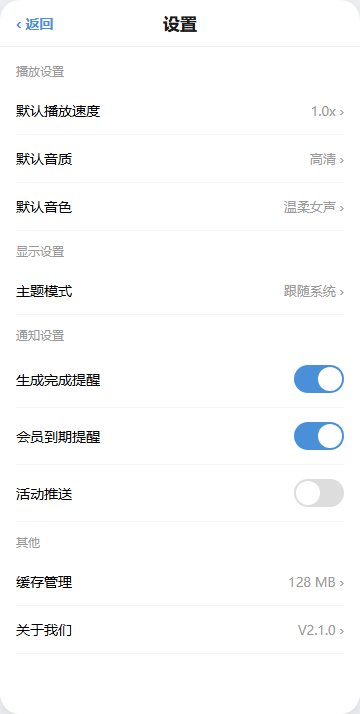Turn off the 会员到期提醒 toggle
This screenshot has width=360, height=714.
coord(319,436)
